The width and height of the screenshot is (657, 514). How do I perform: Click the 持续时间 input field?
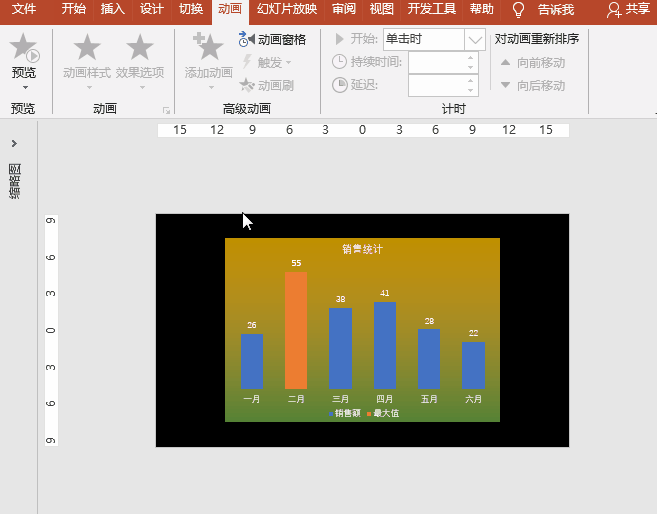point(436,62)
